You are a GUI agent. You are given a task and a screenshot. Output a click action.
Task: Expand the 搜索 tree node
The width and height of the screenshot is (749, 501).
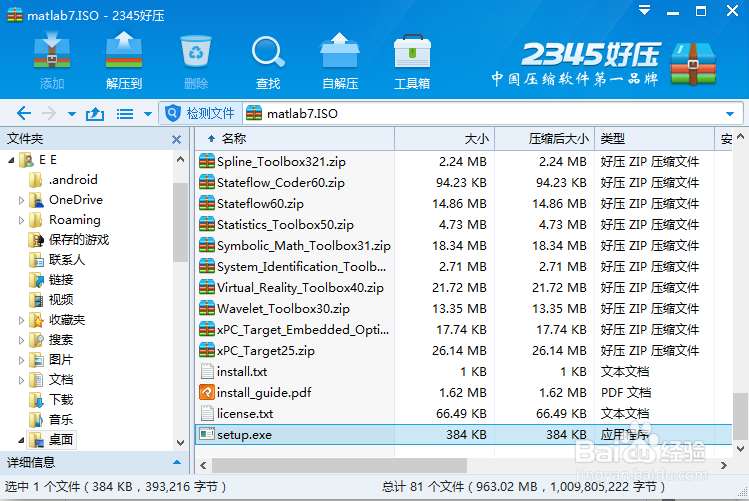coord(21,341)
